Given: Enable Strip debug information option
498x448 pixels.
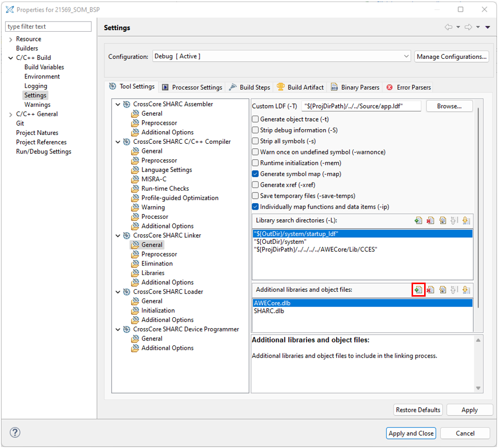Looking at the screenshot, I should (x=254, y=130).
